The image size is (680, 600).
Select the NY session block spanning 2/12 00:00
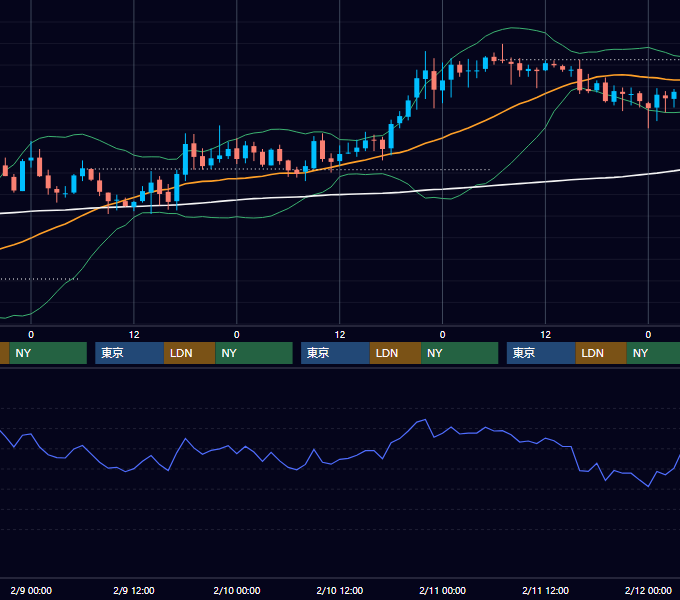coord(653,353)
